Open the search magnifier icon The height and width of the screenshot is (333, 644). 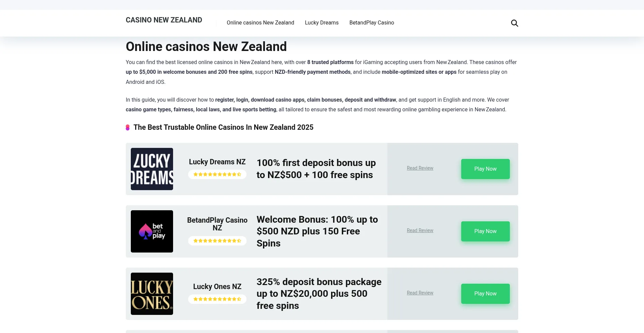tap(515, 23)
